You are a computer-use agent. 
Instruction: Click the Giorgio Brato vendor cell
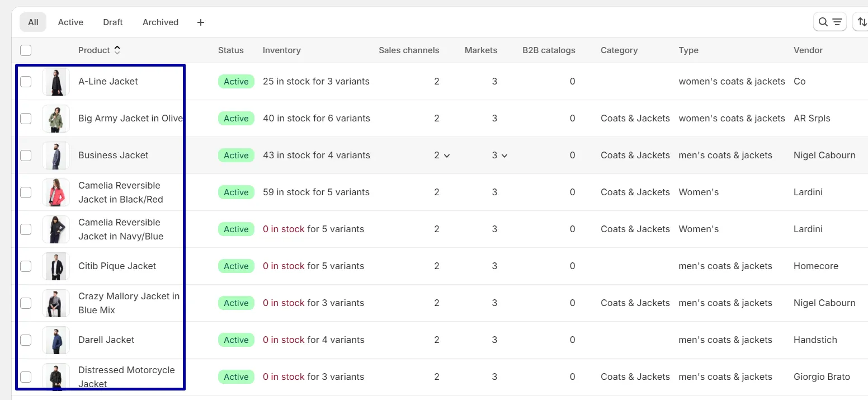click(822, 377)
